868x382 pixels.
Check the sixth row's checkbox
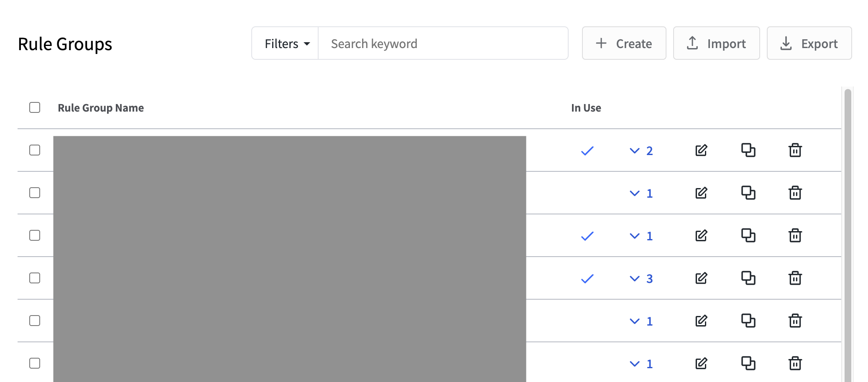[x=35, y=363]
